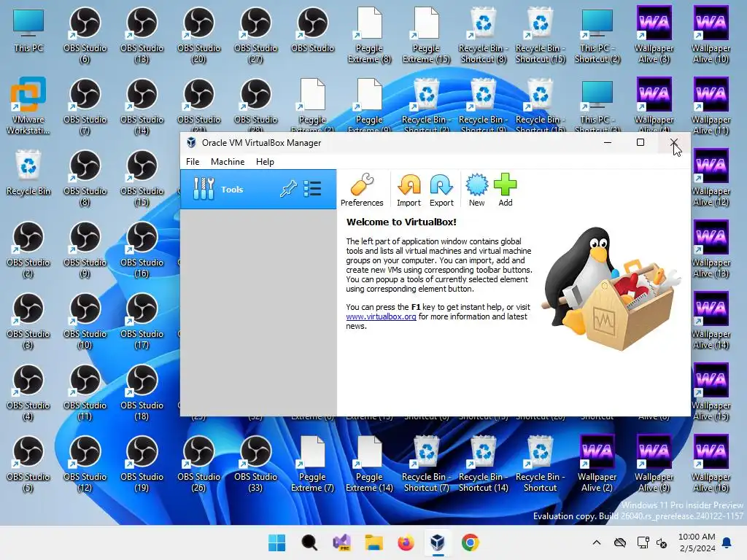Select OBS Studio (10) shortcut
This screenshot has height=560, width=747.
(85, 321)
